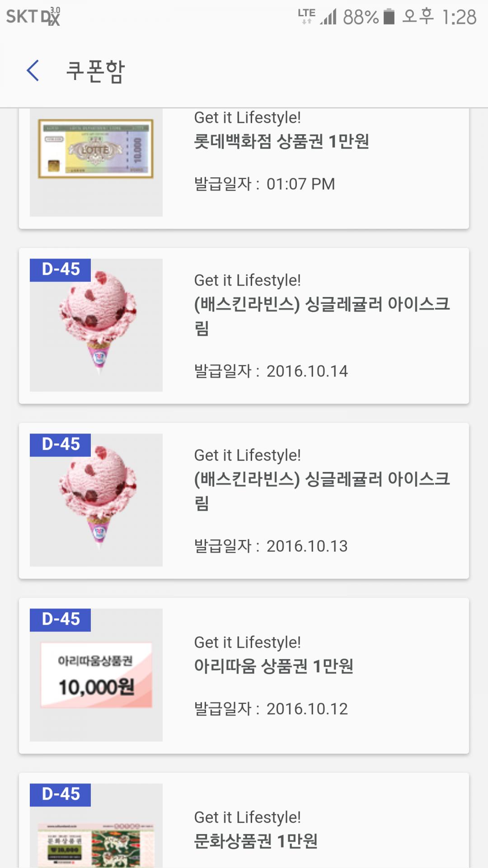Tap the battery status icon
Screen dimensions: 488x868
tap(389, 17)
